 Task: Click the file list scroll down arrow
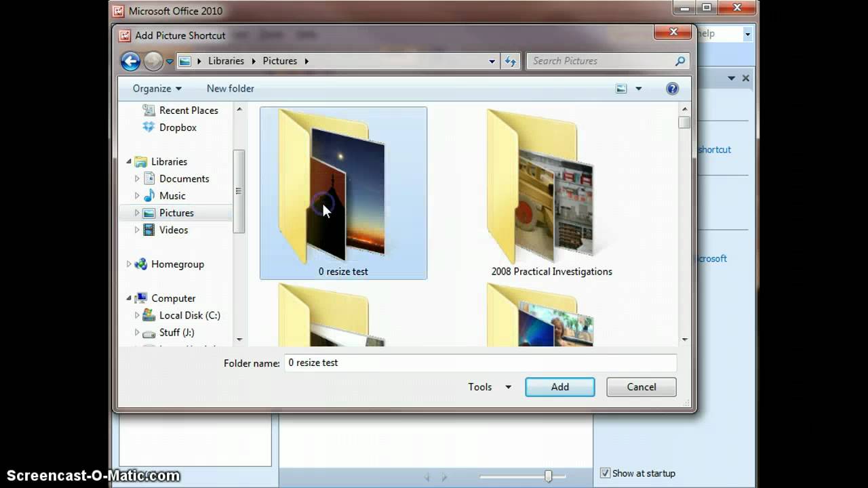click(684, 340)
